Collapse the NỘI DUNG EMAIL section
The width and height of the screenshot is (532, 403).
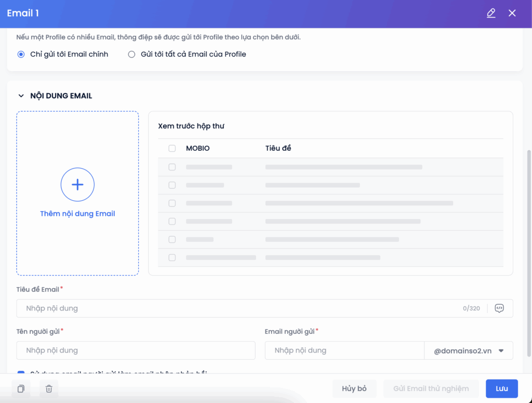click(21, 96)
